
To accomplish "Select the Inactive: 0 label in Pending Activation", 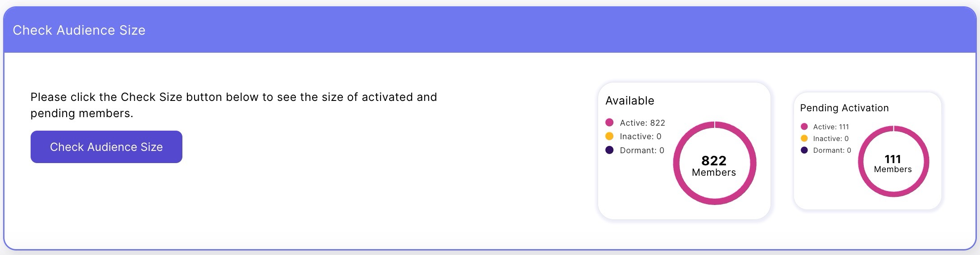I will coord(831,138).
